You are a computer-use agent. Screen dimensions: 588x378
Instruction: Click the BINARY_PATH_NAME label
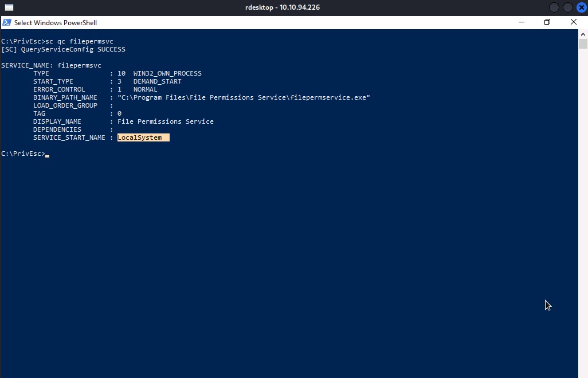(65, 97)
